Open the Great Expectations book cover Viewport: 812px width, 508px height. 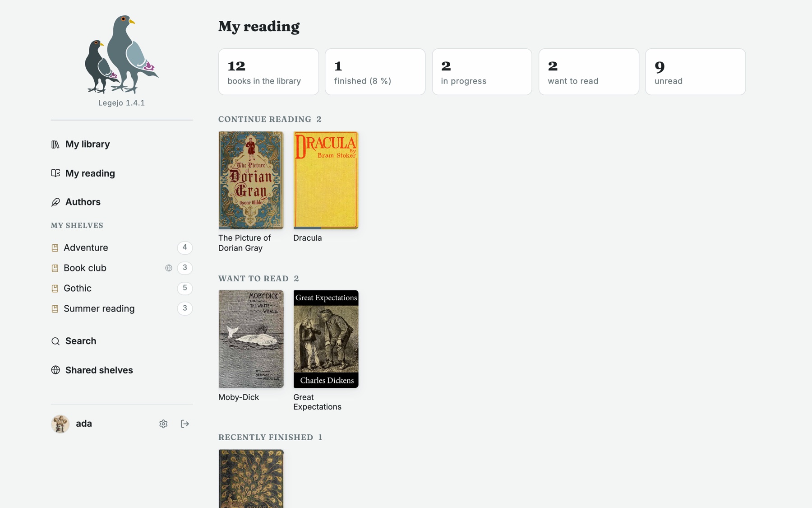pos(326,339)
